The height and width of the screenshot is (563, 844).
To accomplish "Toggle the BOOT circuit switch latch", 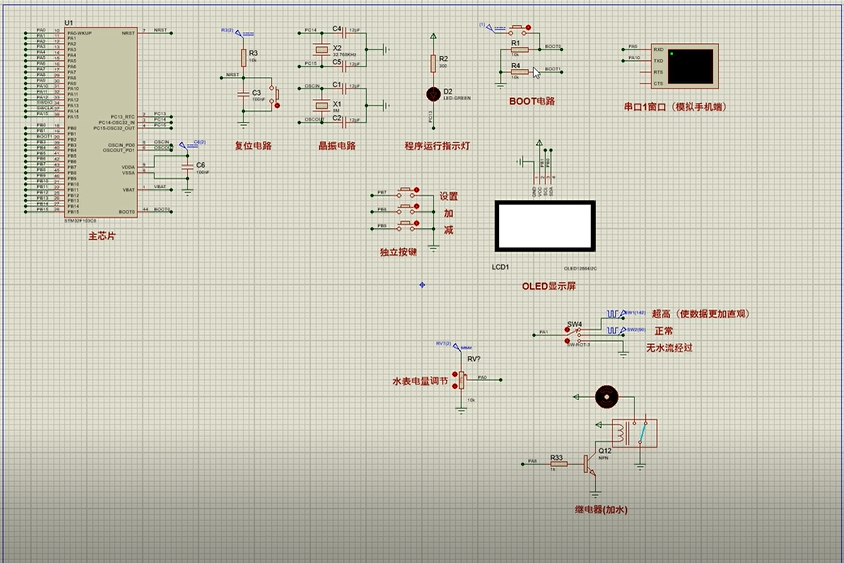I will pos(529,27).
